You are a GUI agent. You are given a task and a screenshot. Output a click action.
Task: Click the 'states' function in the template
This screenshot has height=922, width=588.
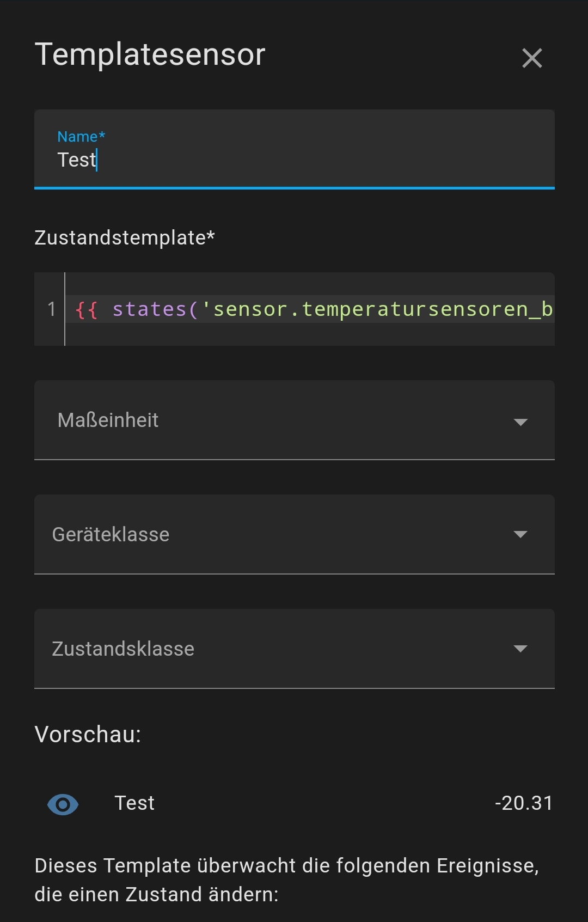click(x=149, y=309)
